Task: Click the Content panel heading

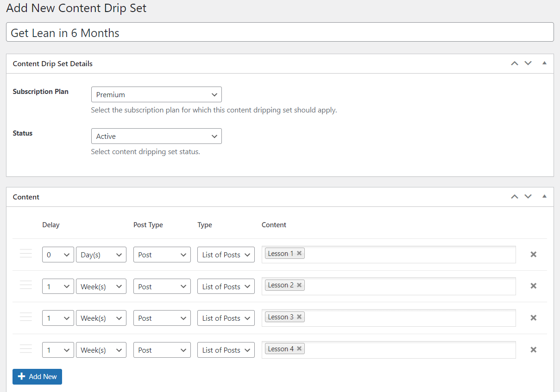Action: [26, 197]
